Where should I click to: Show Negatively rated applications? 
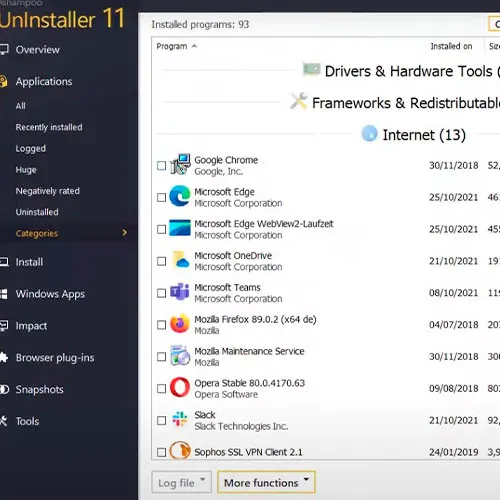47,191
